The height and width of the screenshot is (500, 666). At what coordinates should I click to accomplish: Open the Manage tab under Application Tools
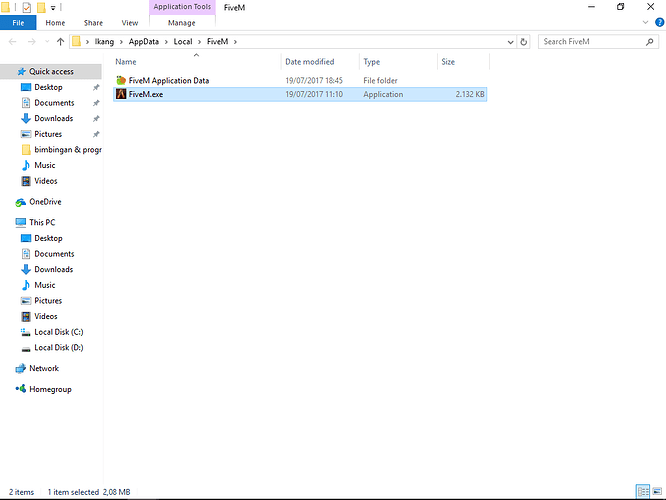(182, 23)
